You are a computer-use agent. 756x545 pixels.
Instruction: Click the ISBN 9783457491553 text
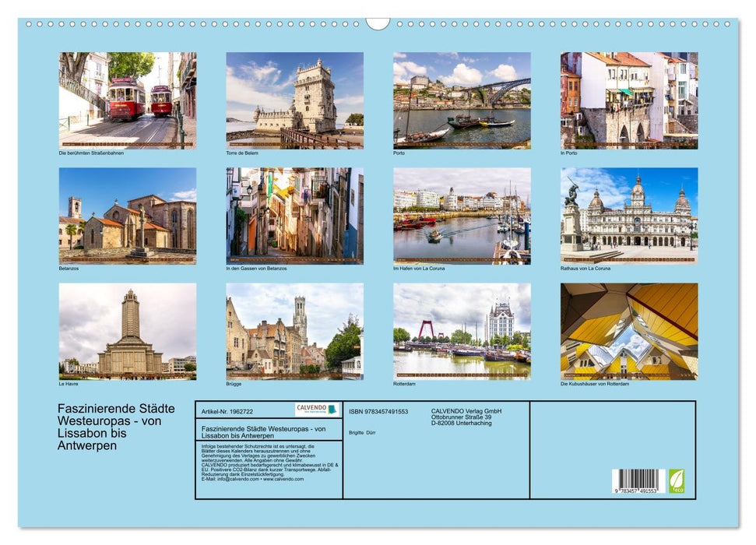(x=378, y=411)
